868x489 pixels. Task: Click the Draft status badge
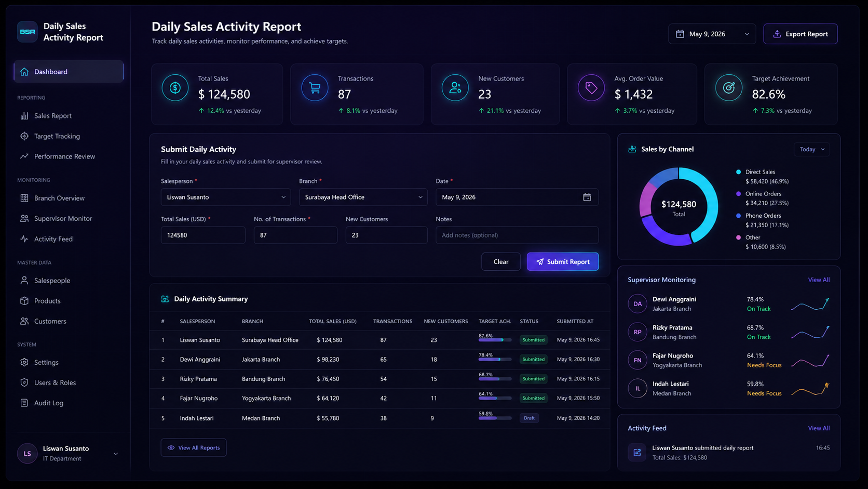coord(529,418)
